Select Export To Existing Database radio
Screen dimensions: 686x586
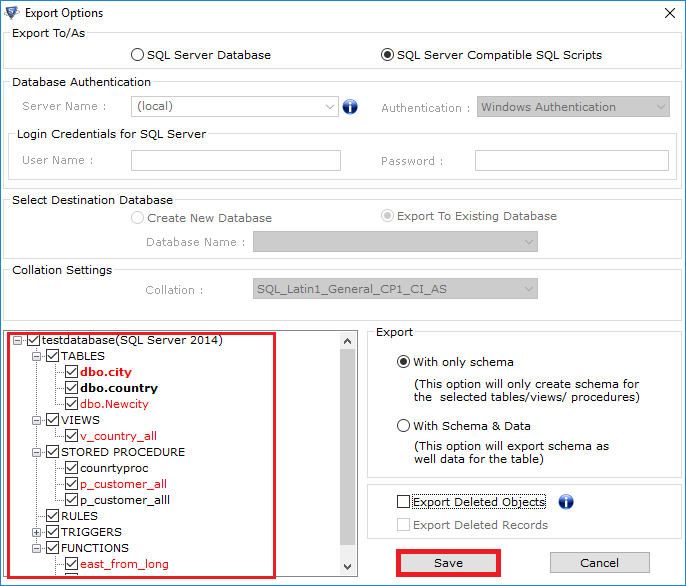click(x=387, y=216)
